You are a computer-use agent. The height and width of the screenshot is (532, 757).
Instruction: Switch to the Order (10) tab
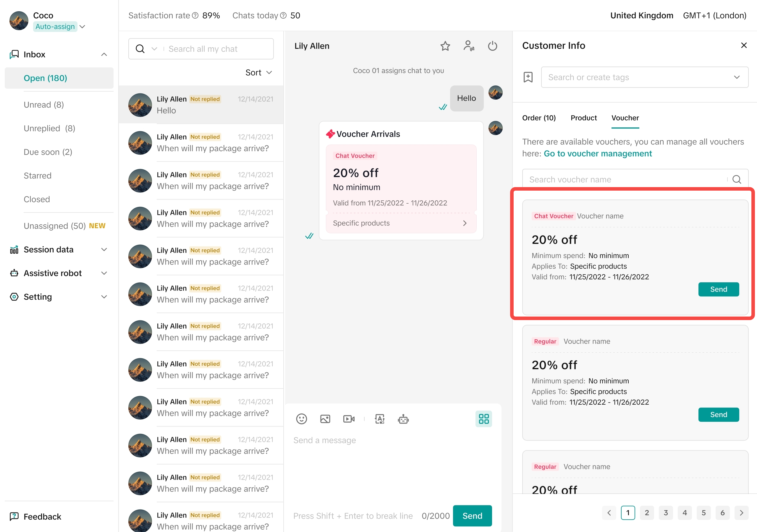click(539, 118)
